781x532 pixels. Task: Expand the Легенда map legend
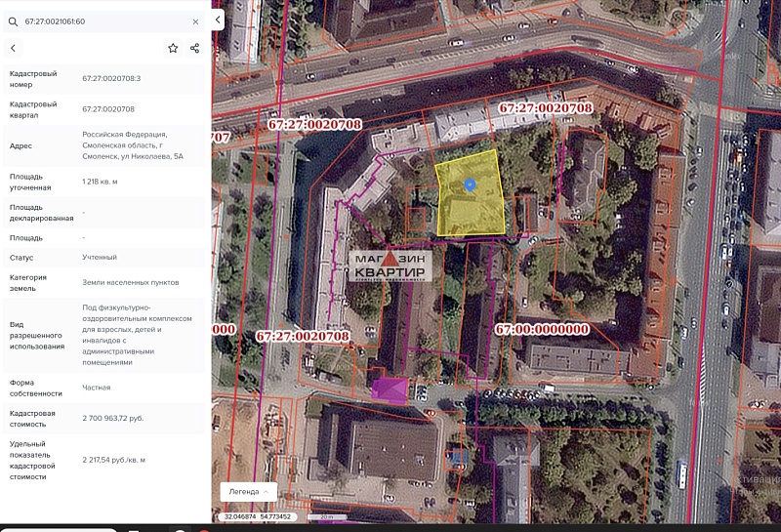(x=248, y=491)
